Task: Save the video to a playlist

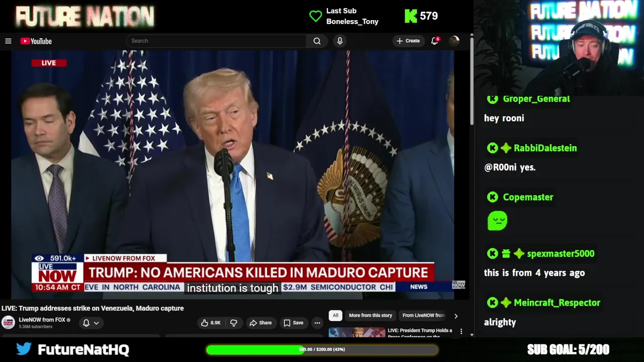Action: click(x=293, y=323)
